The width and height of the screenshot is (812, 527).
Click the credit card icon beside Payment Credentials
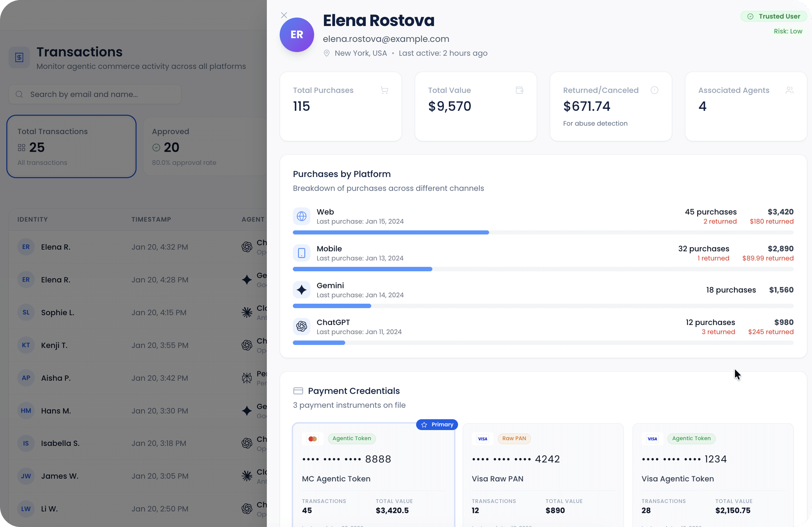pos(298,391)
